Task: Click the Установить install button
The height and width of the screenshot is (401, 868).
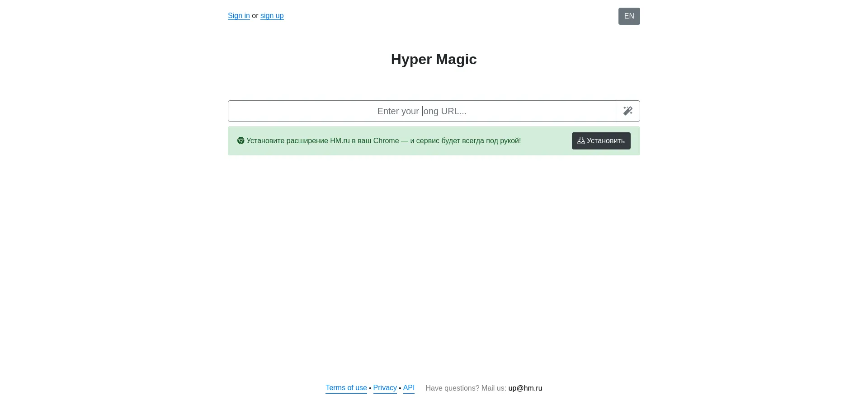Action: [601, 141]
